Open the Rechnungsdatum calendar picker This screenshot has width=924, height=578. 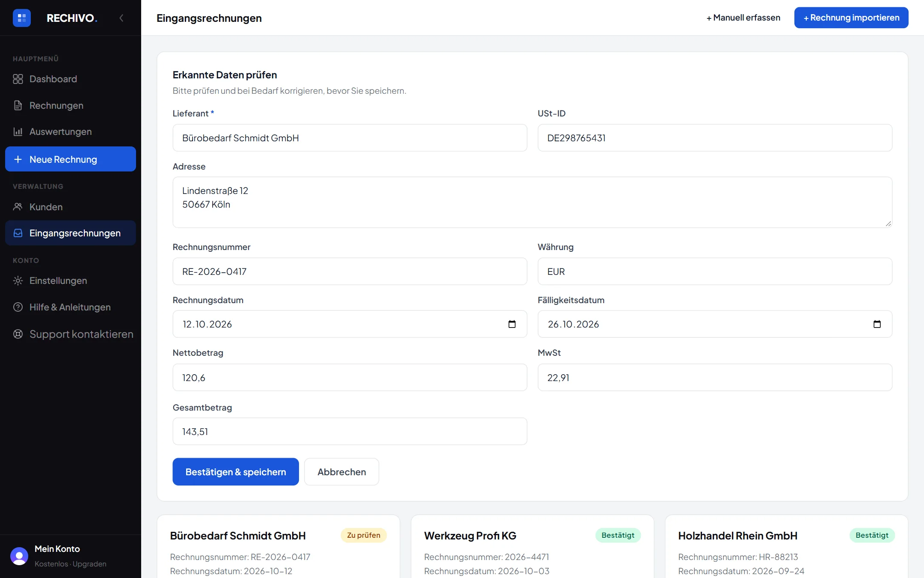512,324
